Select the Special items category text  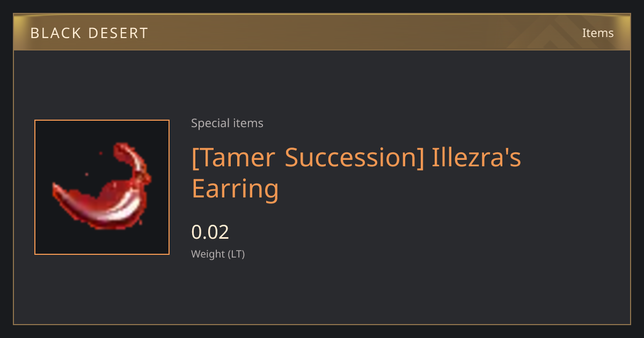pyautogui.click(x=227, y=123)
